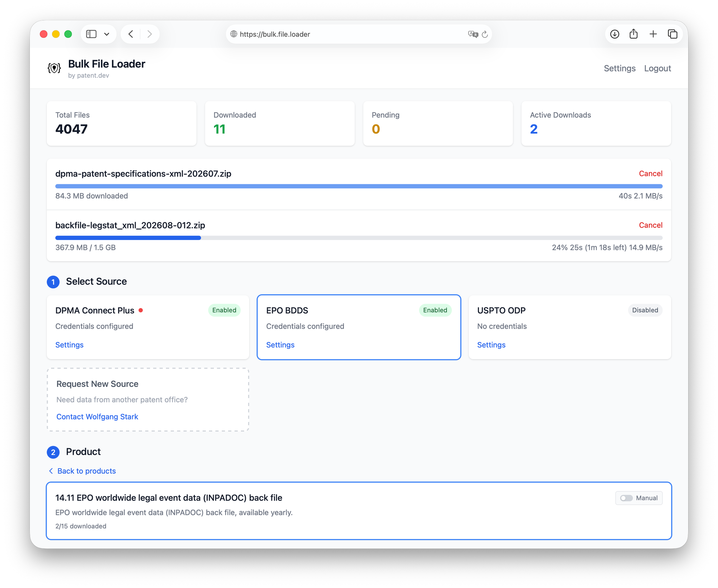Open Settings in the top navigation
The width and height of the screenshot is (718, 588).
pyautogui.click(x=619, y=68)
